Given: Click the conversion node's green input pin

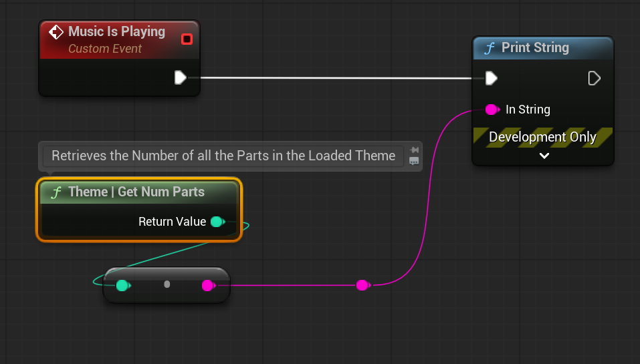Looking at the screenshot, I should (122, 286).
